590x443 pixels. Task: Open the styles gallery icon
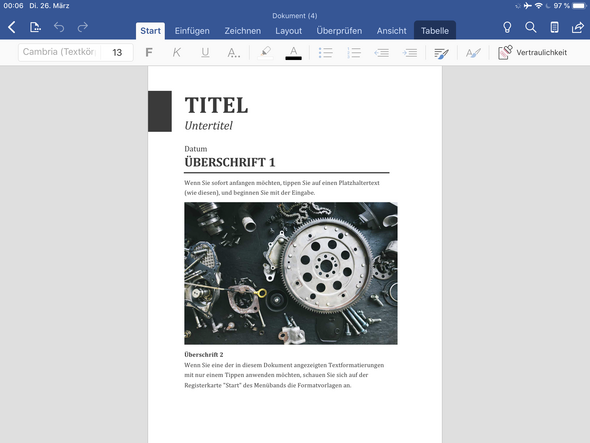(x=473, y=53)
